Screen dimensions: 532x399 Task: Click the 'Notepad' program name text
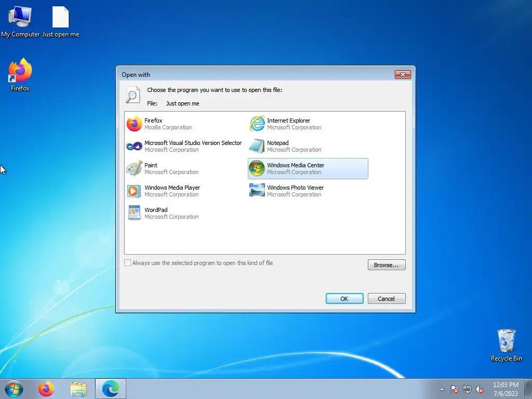pos(277,143)
